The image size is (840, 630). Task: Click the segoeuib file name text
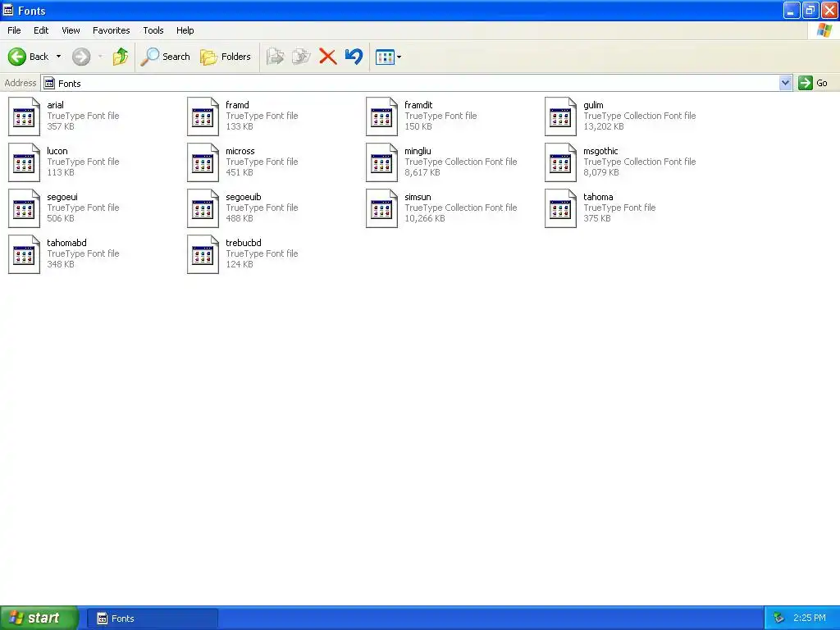[243, 197]
